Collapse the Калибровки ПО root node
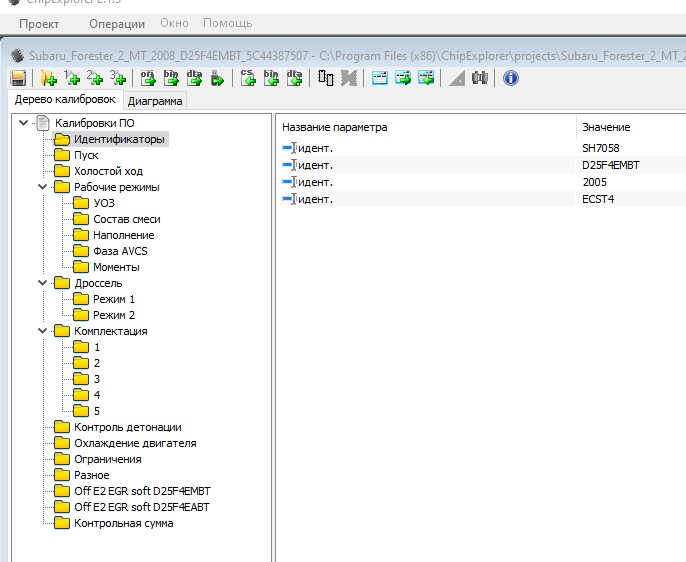Image resolution: width=686 pixels, height=562 pixels. tap(25, 123)
